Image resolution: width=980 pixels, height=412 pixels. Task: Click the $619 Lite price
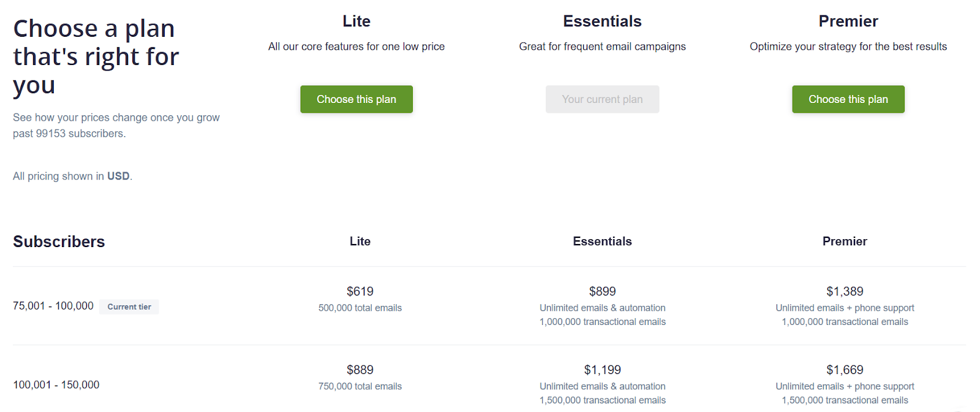pos(360,291)
